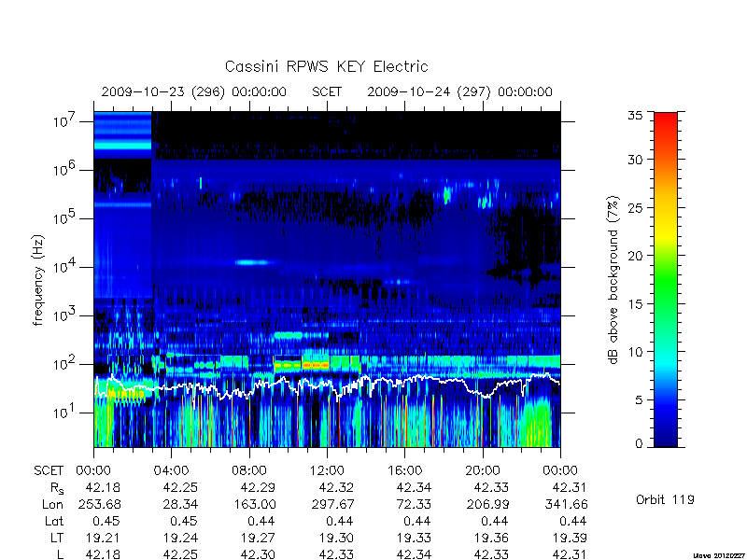Click the color bar tick label '25'

click(x=635, y=208)
